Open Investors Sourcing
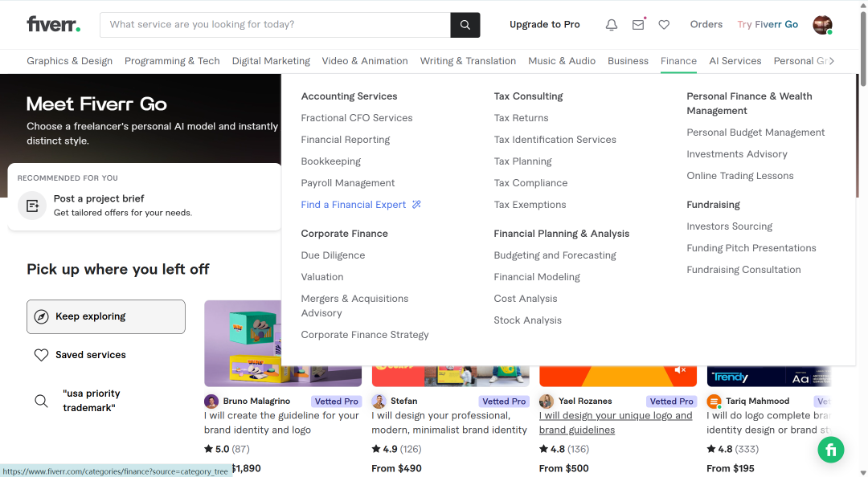The width and height of the screenshot is (868, 477). tap(729, 226)
